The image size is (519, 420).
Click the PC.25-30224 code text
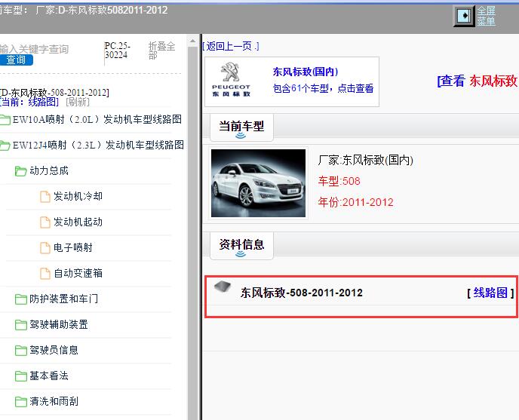(118, 50)
